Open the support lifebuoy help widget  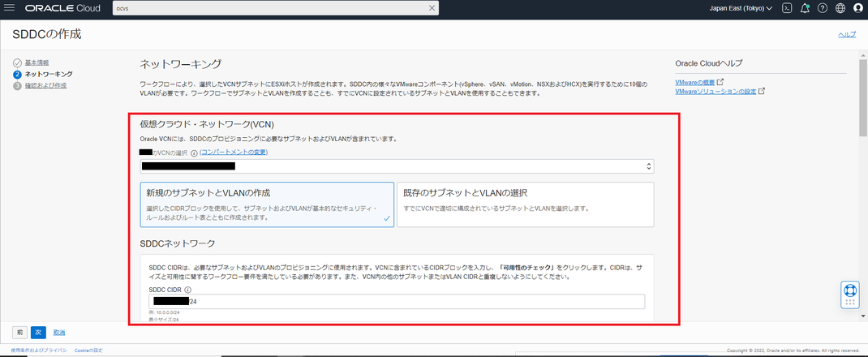[x=849, y=295]
